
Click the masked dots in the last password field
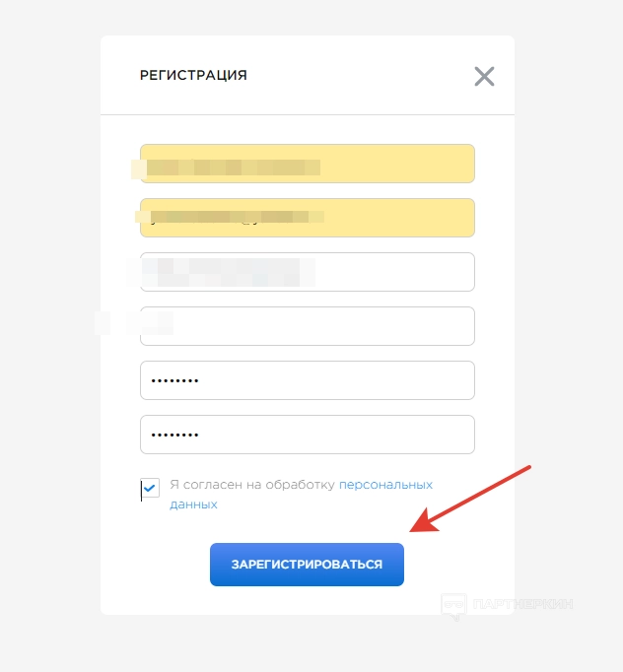tap(173, 435)
